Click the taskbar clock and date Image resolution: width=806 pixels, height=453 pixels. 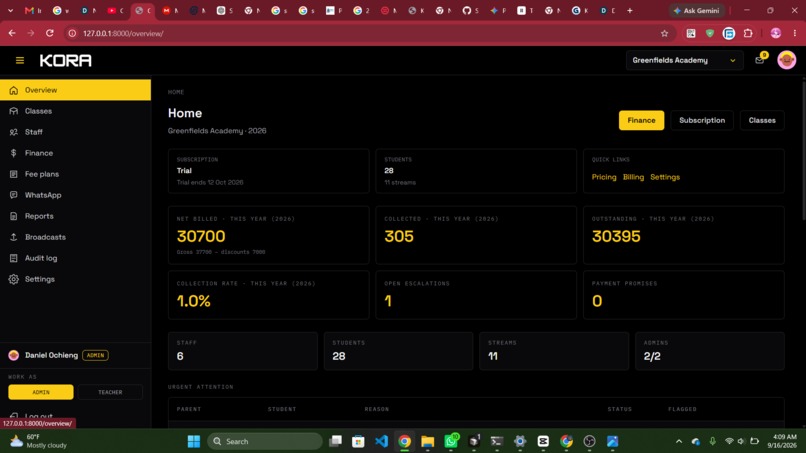782,441
